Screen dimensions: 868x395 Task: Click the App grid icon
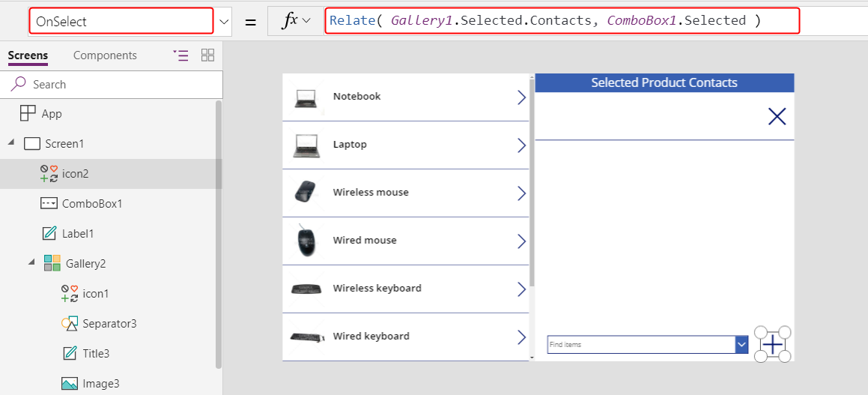coord(28,114)
